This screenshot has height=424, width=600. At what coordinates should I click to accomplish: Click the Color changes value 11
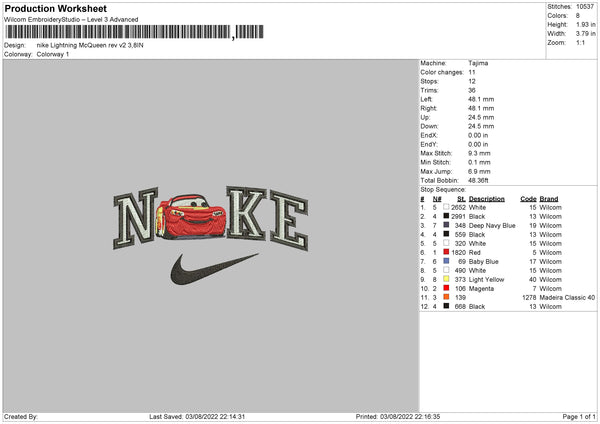tap(472, 72)
